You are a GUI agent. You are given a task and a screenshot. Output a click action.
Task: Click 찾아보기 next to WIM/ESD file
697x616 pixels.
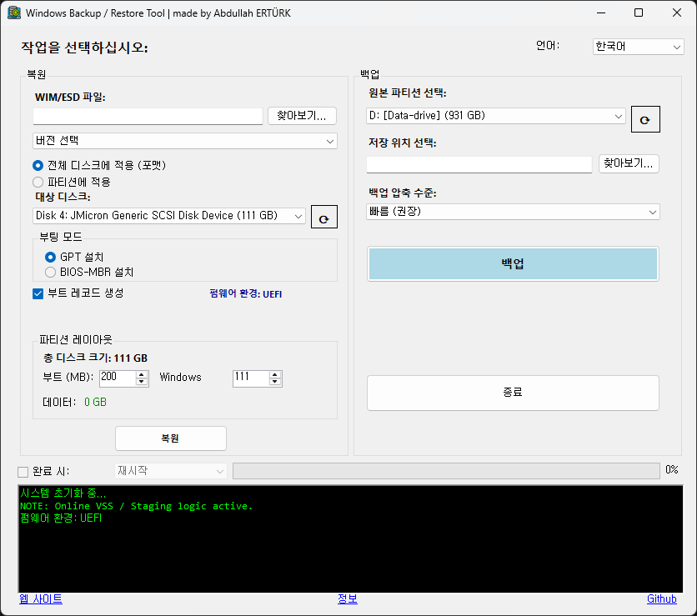point(302,116)
